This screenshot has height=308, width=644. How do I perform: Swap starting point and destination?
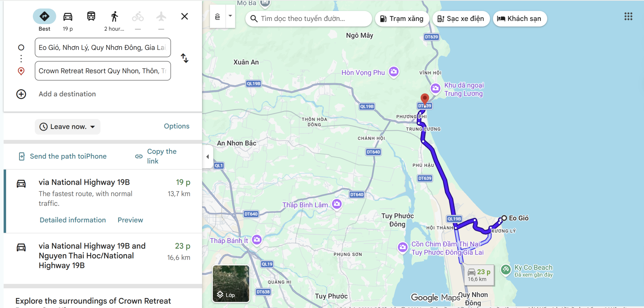185,58
